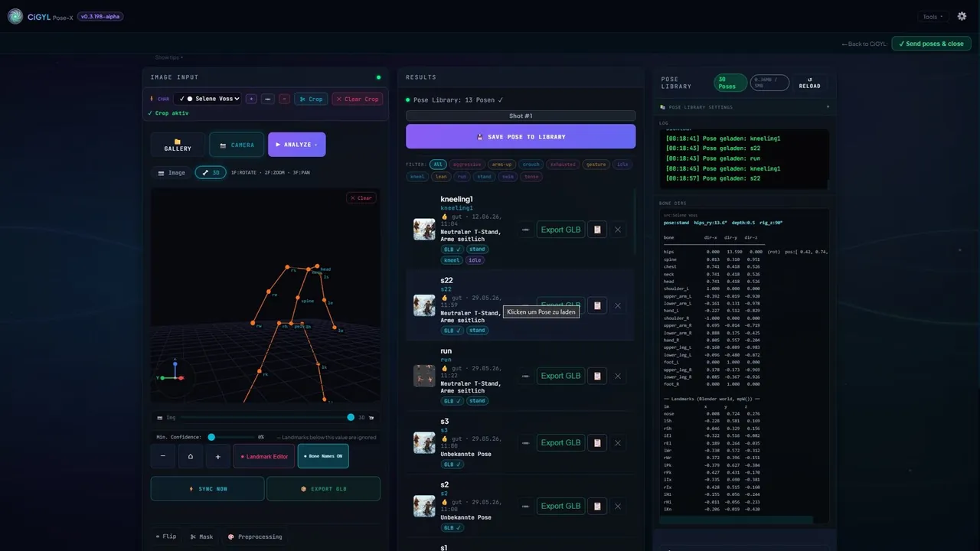The image size is (980, 551).
Task: Filter poses by tense tag
Action: coord(531,177)
